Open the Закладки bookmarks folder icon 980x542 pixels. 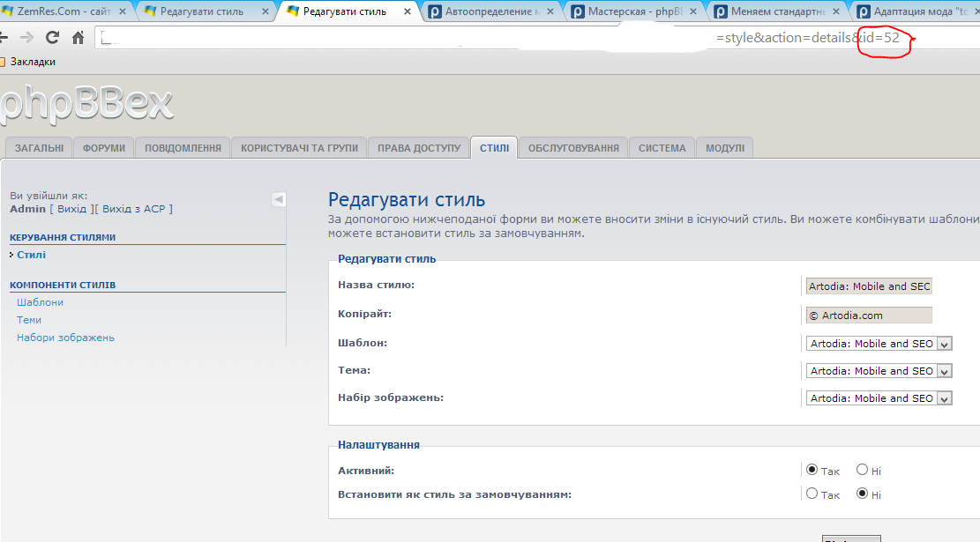pyautogui.click(x=3, y=62)
